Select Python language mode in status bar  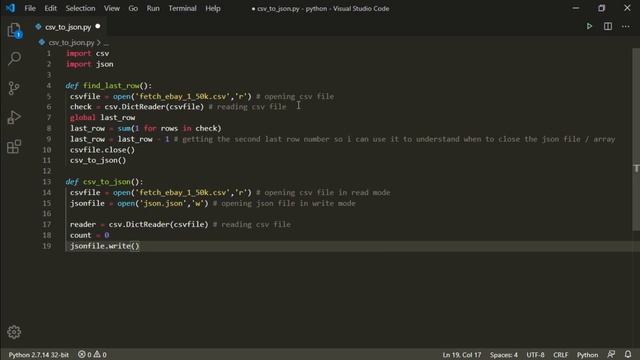587,354
